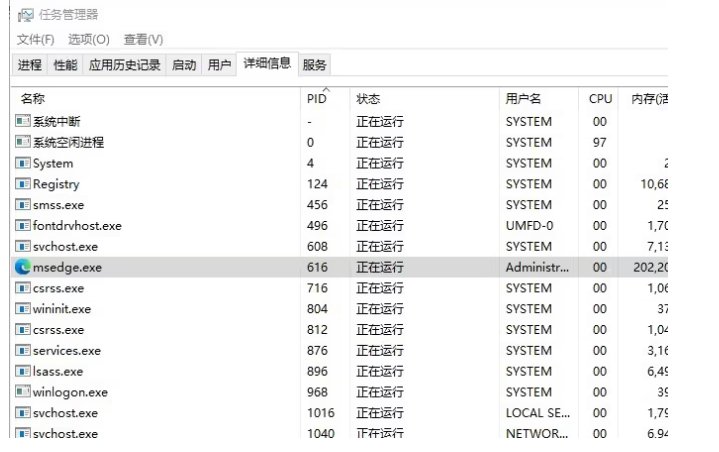Switch to the 进程 tab
This screenshot has width=719, height=452.
click(x=29, y=65)
